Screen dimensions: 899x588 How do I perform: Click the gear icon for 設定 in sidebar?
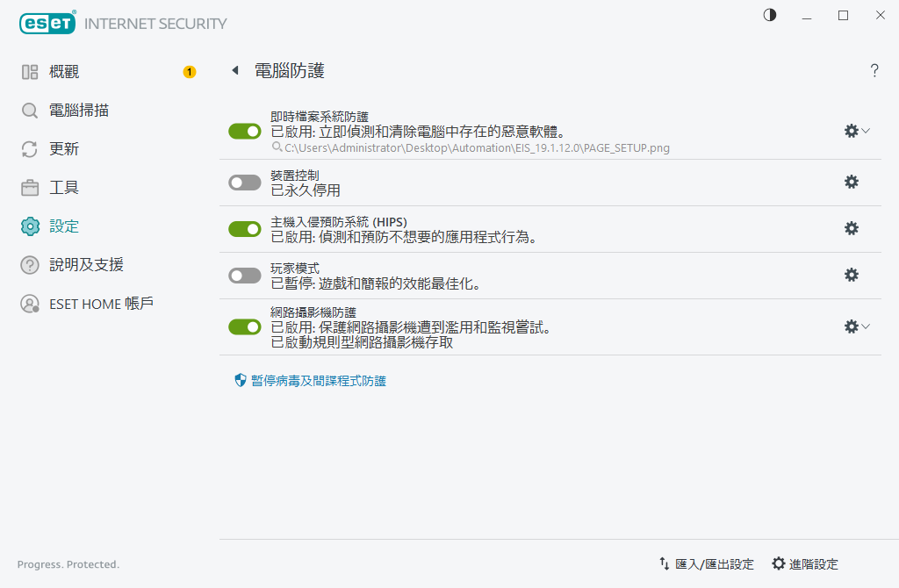pyautogui.click(x=30, y=226)
